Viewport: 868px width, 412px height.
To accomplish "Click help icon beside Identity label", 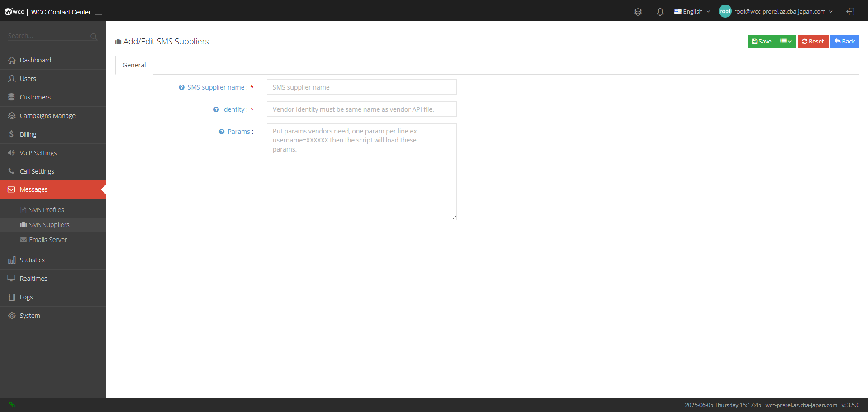I will pos(216,109).
